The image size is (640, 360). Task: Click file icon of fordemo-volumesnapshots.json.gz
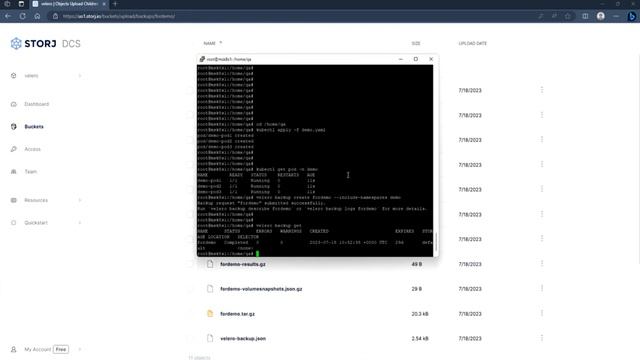[x=210, y=289]
